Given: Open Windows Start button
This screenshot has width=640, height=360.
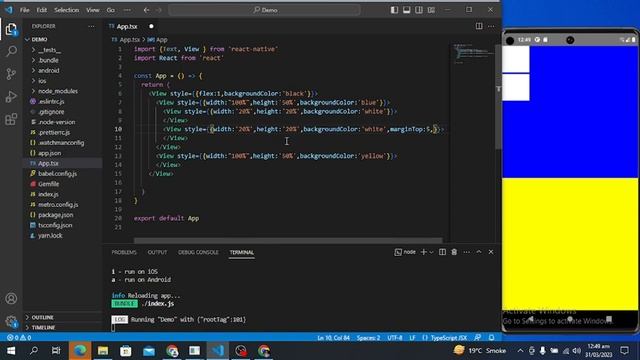Looking at the screenshot, I should (11, 351).
